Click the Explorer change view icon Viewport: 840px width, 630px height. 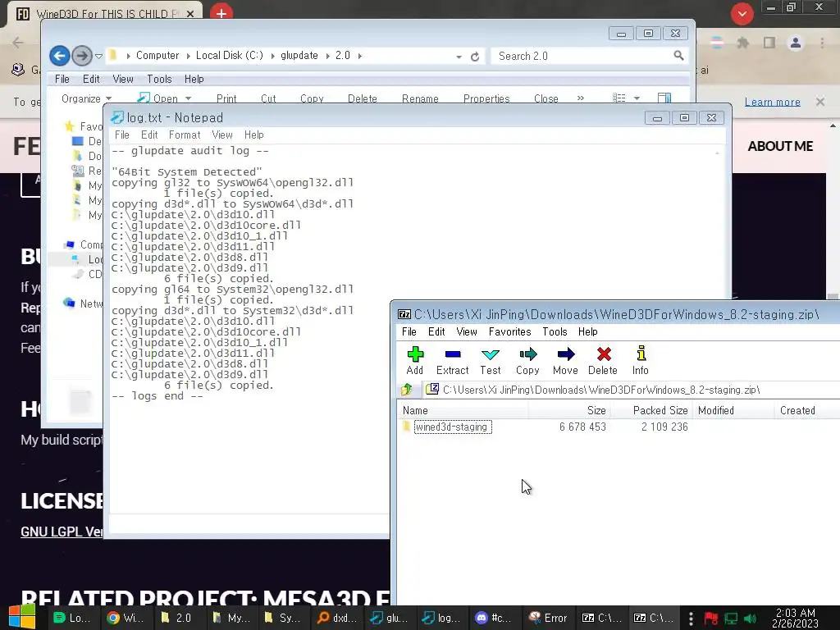[x=619, y=98]
